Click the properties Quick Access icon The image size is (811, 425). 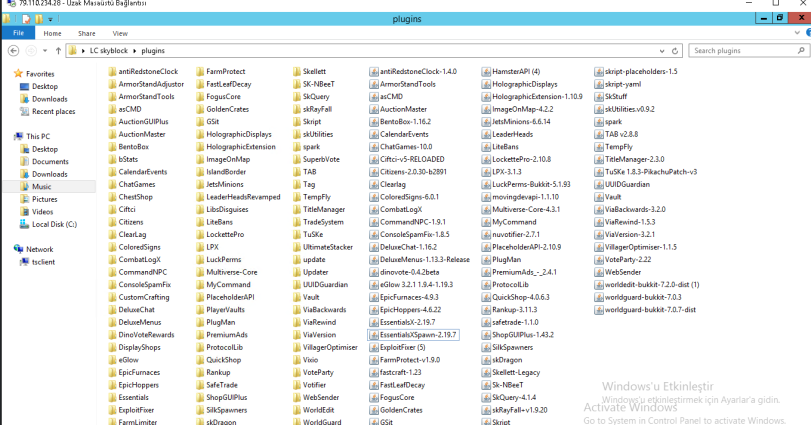click(26, 19)
